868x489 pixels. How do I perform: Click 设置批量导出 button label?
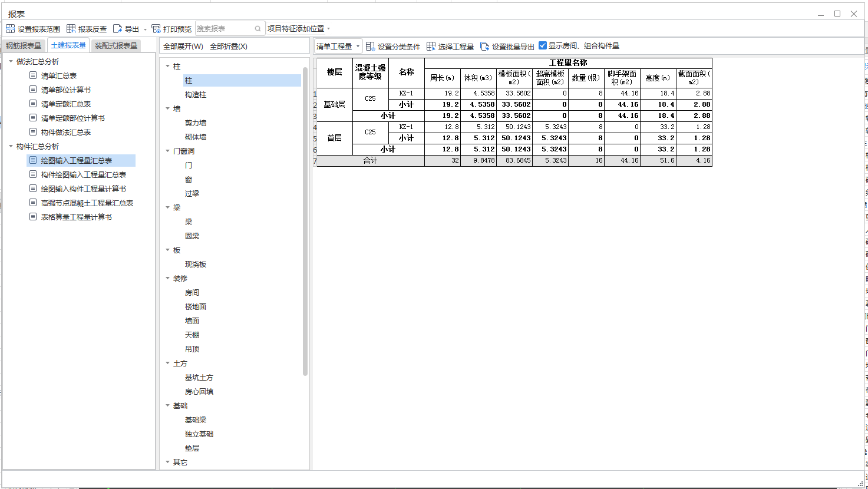pos(513,46)
